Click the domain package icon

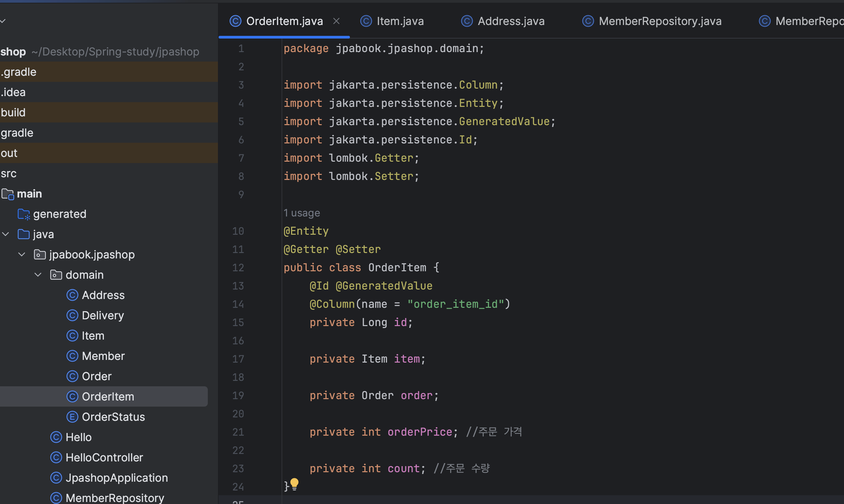(56, 275)
